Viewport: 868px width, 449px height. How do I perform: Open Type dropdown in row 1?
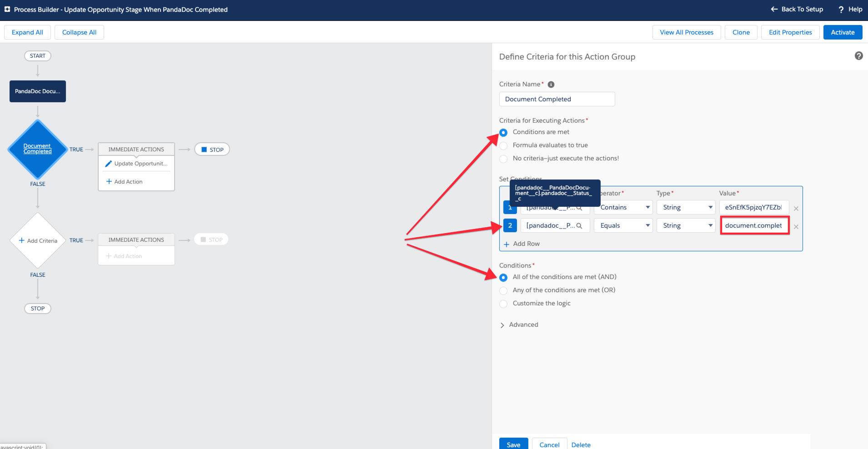(686, 207)
